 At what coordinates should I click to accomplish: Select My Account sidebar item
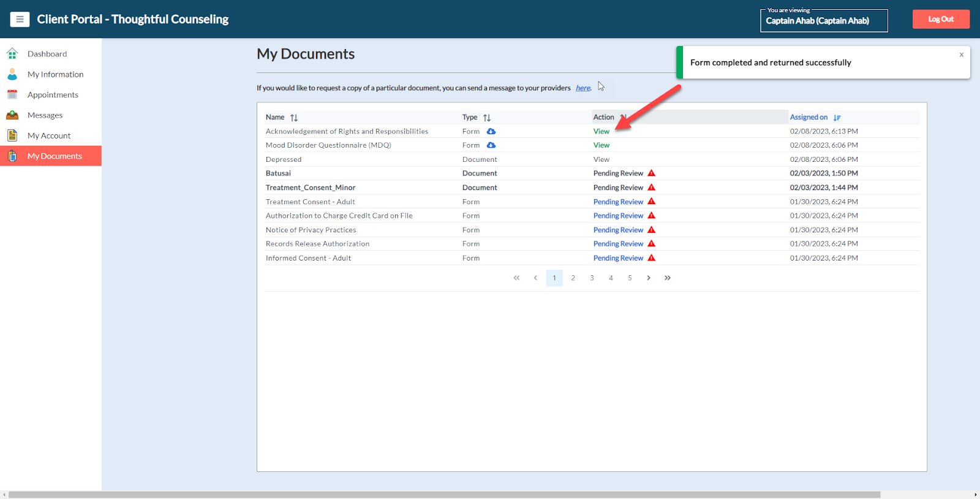pos(49,135)
